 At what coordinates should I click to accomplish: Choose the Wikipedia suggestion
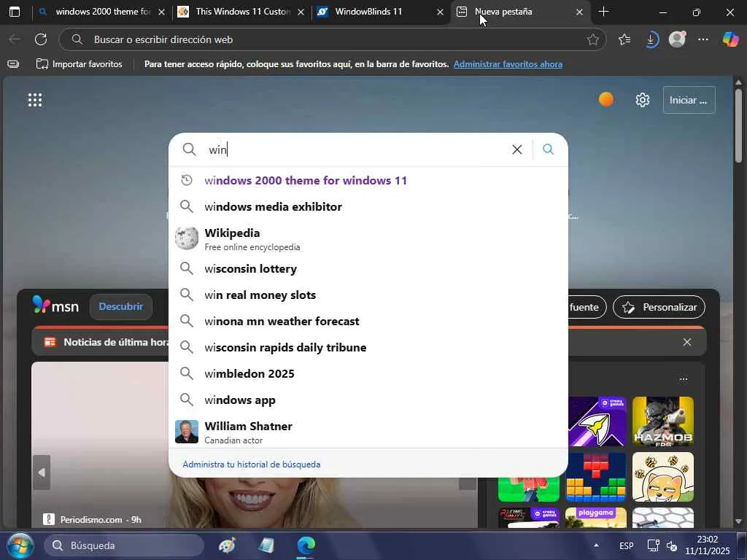[368, 239]
